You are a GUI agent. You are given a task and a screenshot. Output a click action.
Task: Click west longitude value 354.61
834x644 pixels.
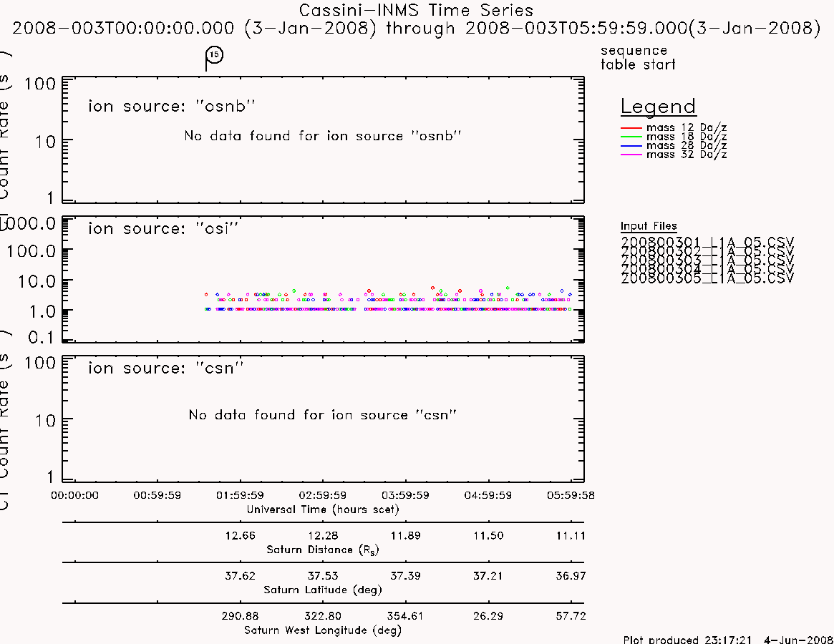(x=406, y=616)
